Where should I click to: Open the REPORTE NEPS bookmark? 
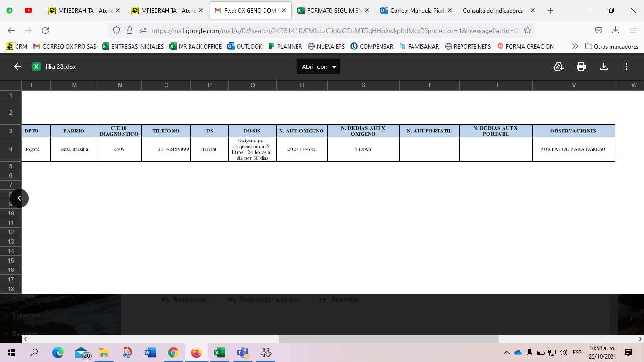tap(468, 46)
